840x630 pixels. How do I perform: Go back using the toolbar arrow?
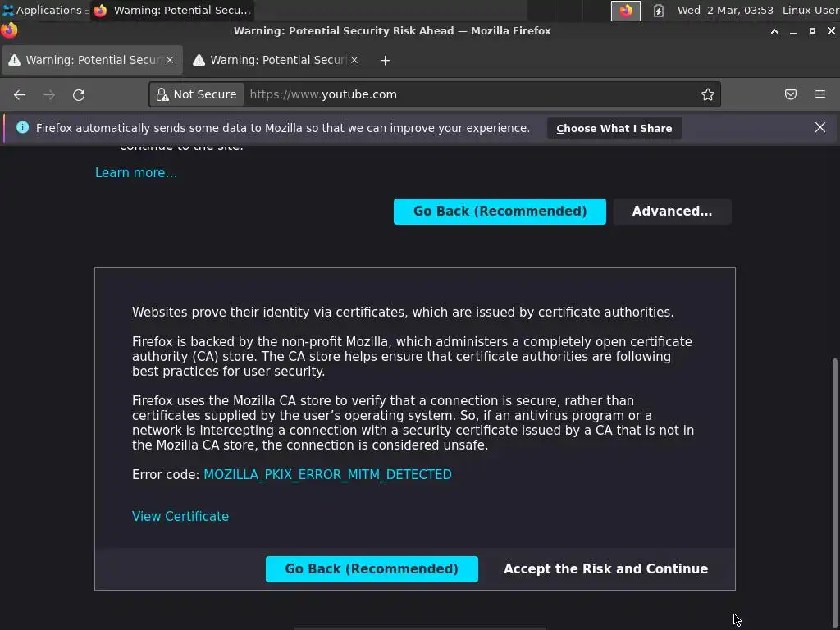20,95
